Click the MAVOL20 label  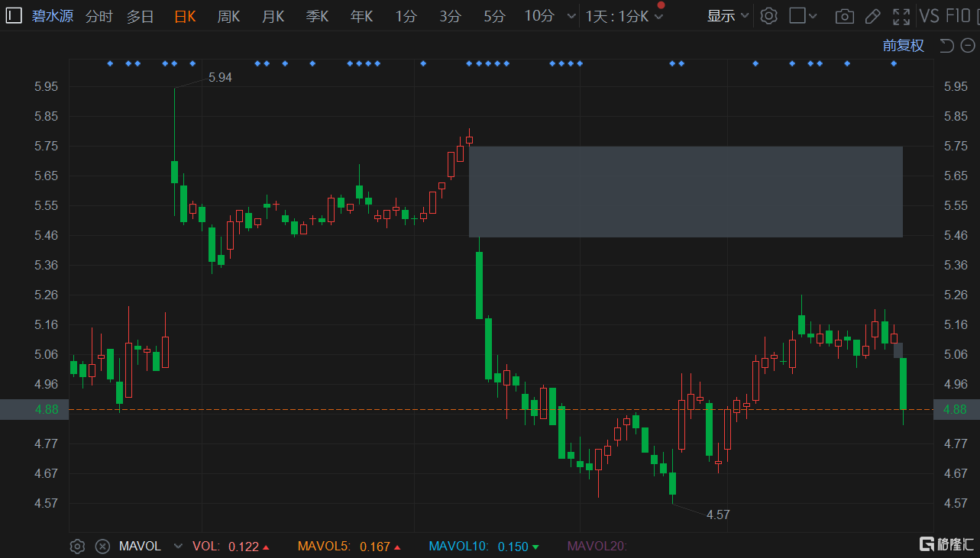[597, 547]
